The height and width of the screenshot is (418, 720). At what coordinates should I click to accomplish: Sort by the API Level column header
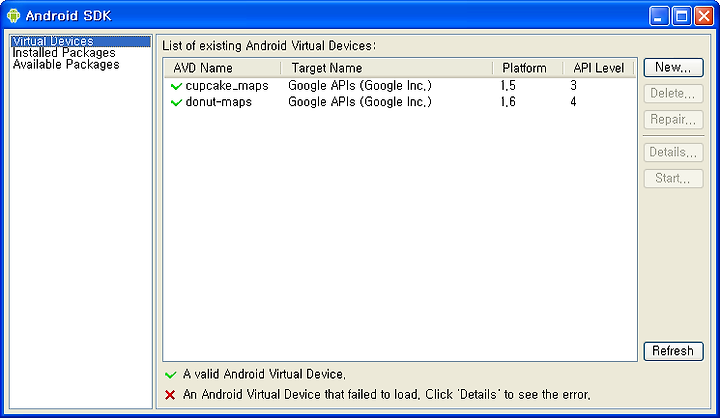click(598, 68)
